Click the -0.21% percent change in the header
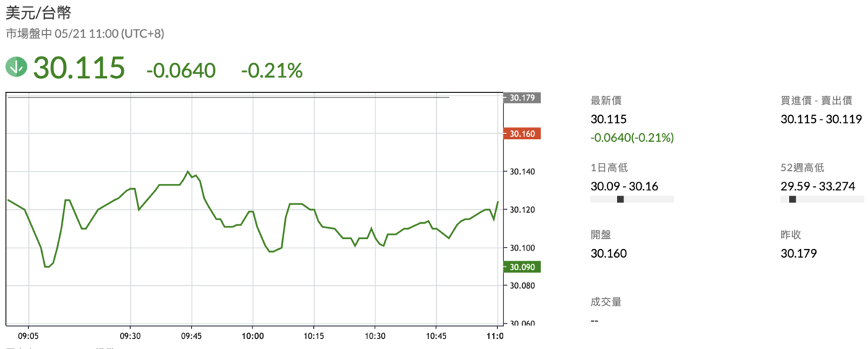This screenshot has height=349, width=868. pos(271,70)
